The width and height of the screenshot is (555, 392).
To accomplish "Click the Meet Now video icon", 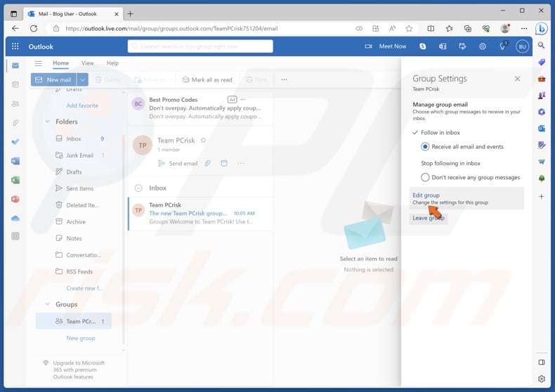I will pos(368,46).
